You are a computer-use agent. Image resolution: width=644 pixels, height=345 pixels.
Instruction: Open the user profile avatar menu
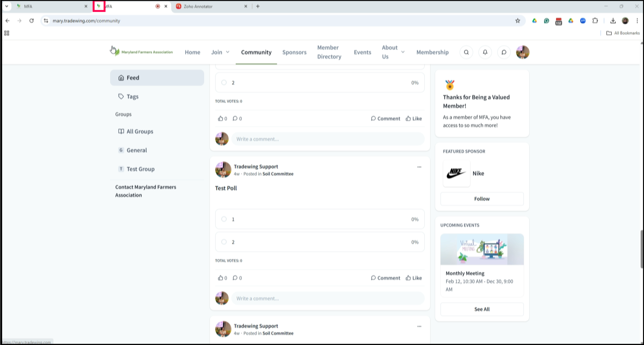click(x=522, y=52)
